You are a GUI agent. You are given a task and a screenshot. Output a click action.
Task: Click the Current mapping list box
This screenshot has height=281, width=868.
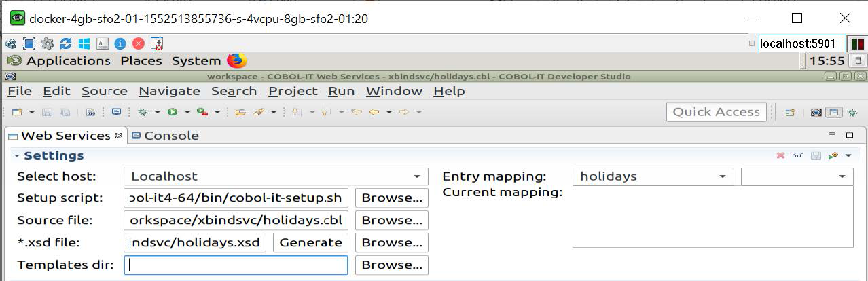point(713,217)
